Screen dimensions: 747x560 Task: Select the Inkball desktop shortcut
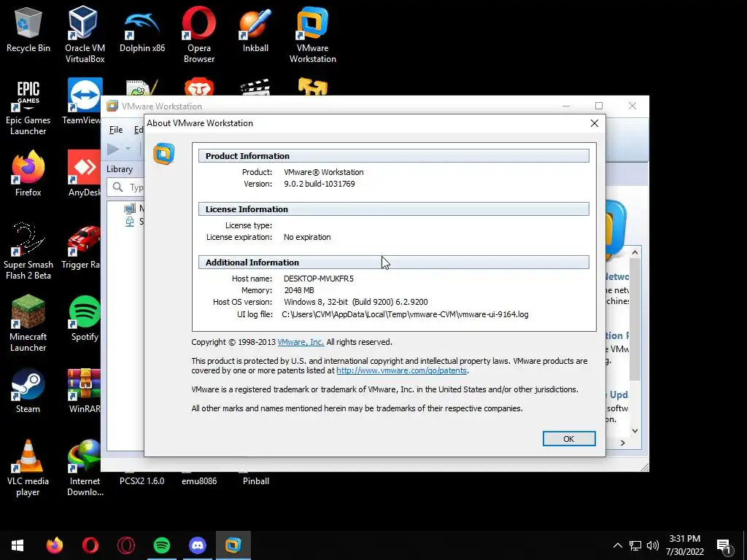(255, 30)
